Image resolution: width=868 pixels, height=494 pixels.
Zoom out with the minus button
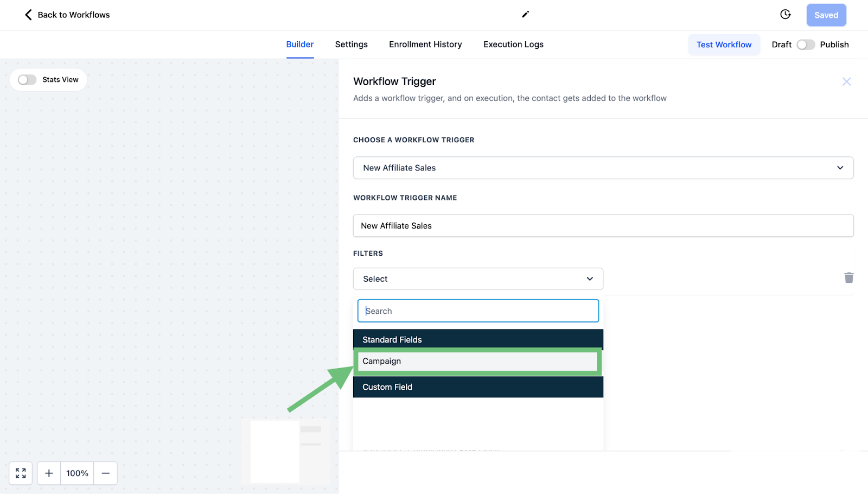click(x=106, y=473)
